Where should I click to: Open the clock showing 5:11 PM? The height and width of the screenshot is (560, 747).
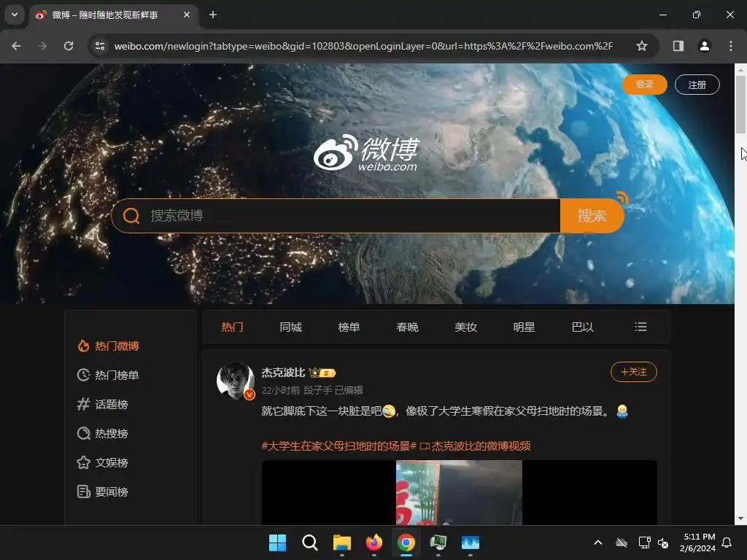click(697, 542)
